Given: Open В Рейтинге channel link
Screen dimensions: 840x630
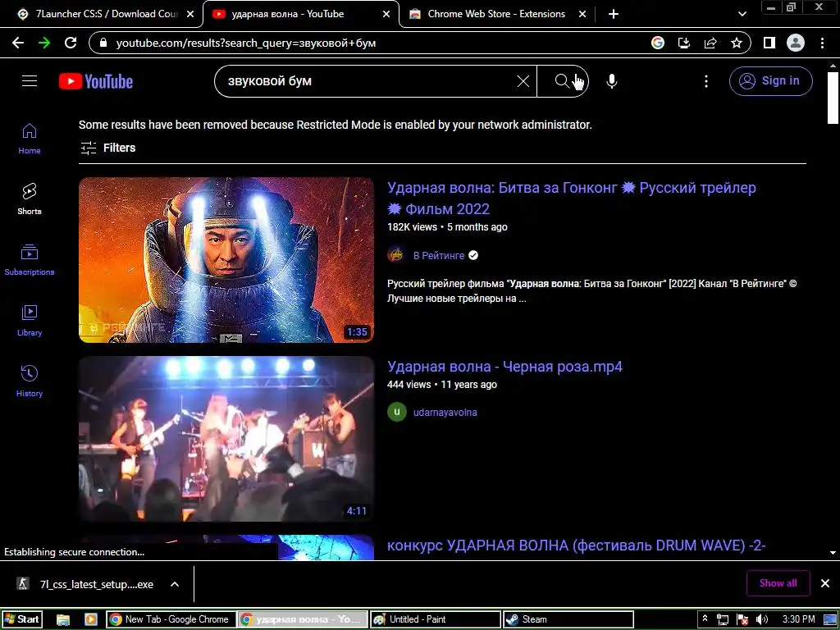Looking at the screenshot, I should pyautogui.click(x=439, y=256).
